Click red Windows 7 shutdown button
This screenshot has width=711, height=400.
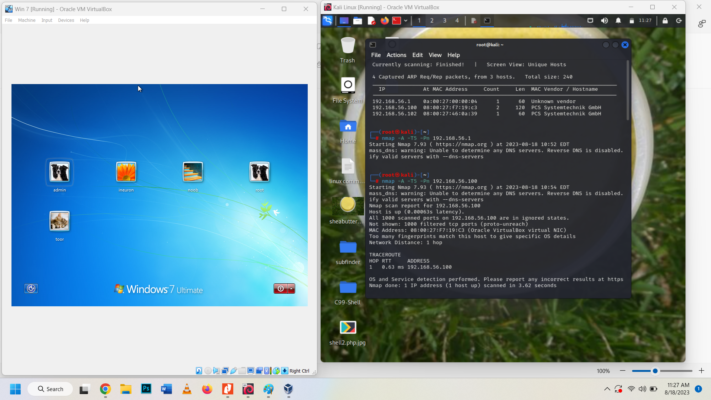click(280, 288)
